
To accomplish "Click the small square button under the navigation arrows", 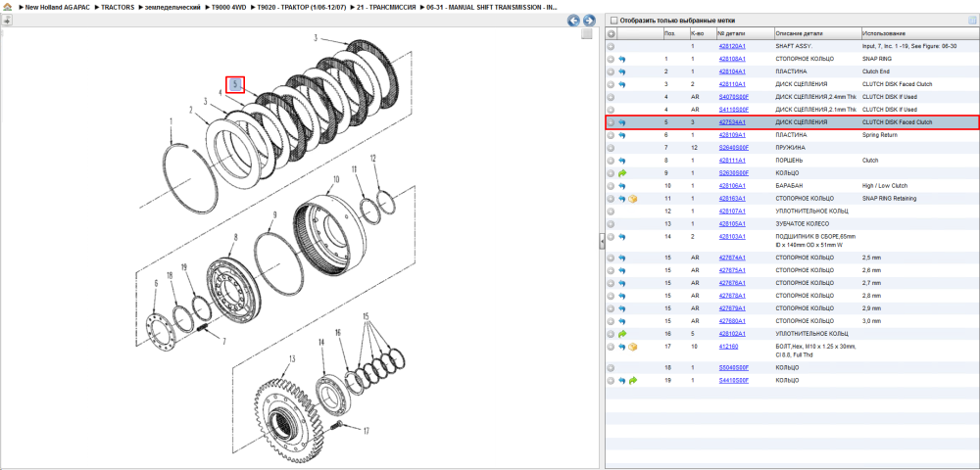I will pyautogui.click(x=586, y=34).
